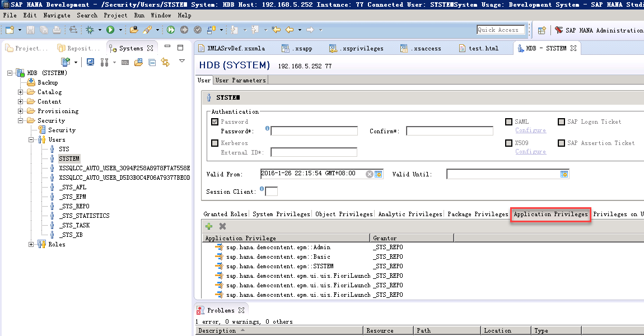
Task: Clear the Valid From date value
Action: 369,174
